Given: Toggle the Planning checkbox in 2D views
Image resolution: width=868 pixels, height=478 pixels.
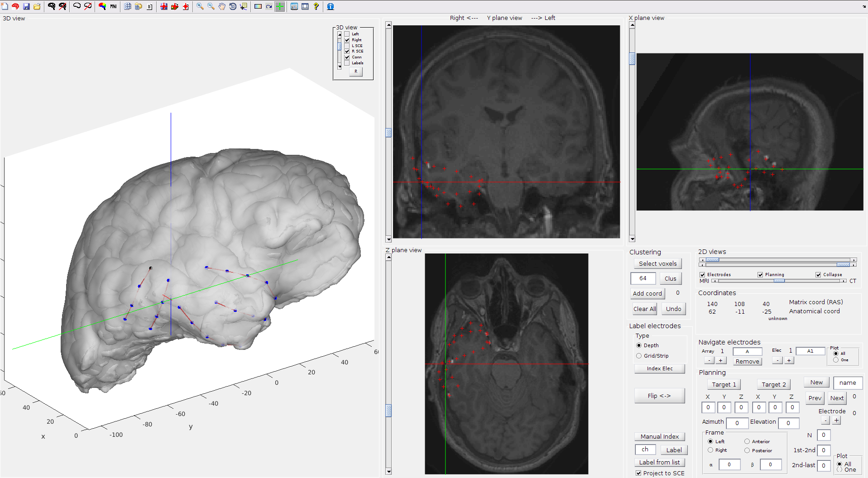Looking at the screenshot, I should coord(760,274).
